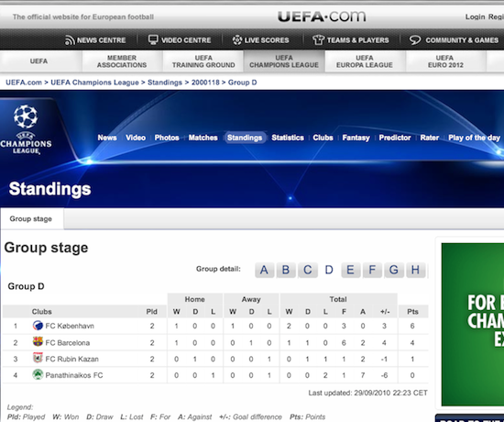
Task: Show Group A detail
Action: (x=264, y=270)
